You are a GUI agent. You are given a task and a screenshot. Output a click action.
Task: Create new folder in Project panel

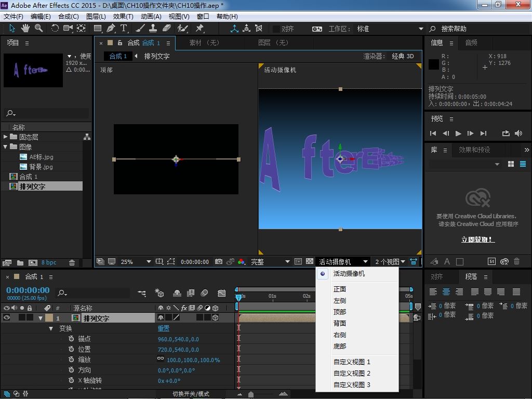tap(20, 262)
